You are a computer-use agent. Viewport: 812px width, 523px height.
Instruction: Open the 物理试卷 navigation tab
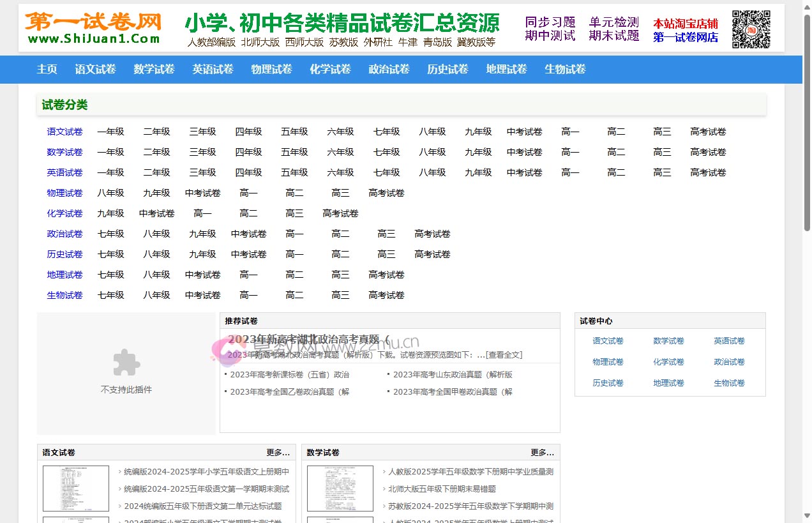[x=271, y=69]
